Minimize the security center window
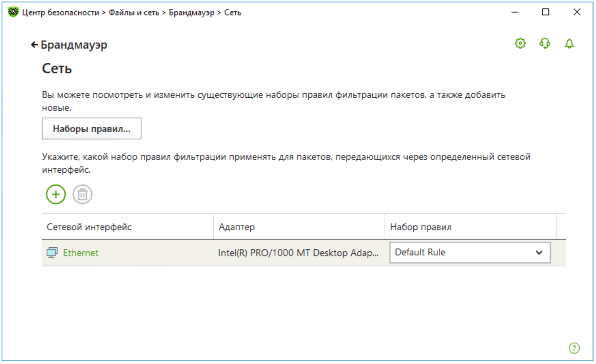 point(515,12)
